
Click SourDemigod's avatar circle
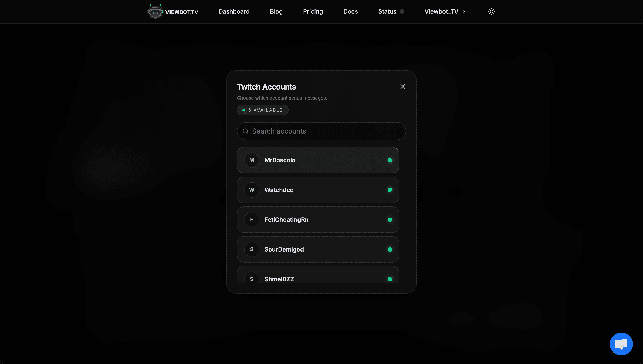[252, 249]
